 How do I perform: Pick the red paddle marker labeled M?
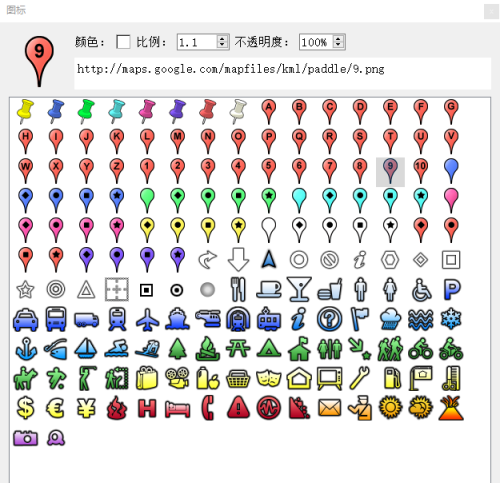pyautogui.click(x=177, y=142)
